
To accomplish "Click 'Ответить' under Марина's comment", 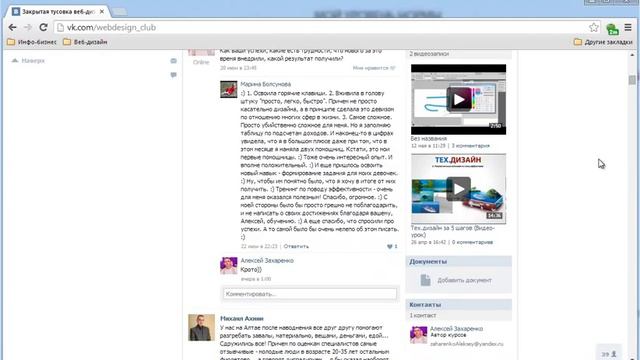I will [296, 246].
